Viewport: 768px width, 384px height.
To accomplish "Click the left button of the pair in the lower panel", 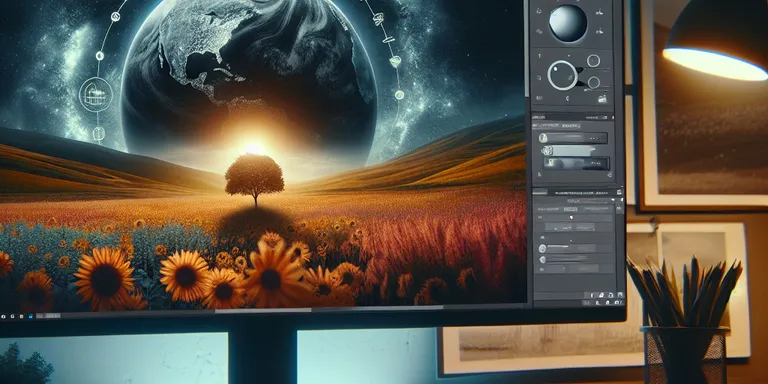I will coord(559,228).
